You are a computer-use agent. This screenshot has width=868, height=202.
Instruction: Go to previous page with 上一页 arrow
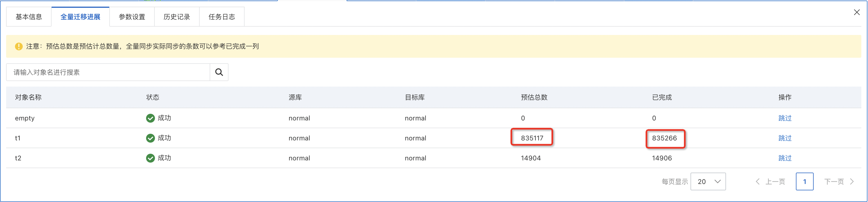coord(770,181)
